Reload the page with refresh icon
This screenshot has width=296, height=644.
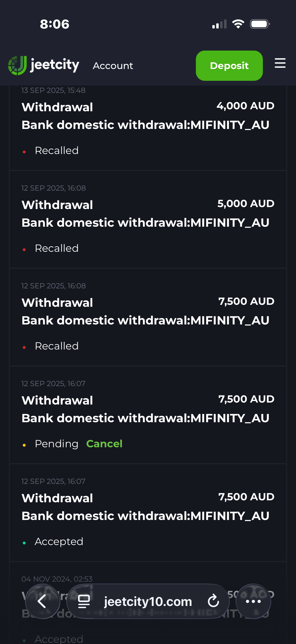coord(213,601)
